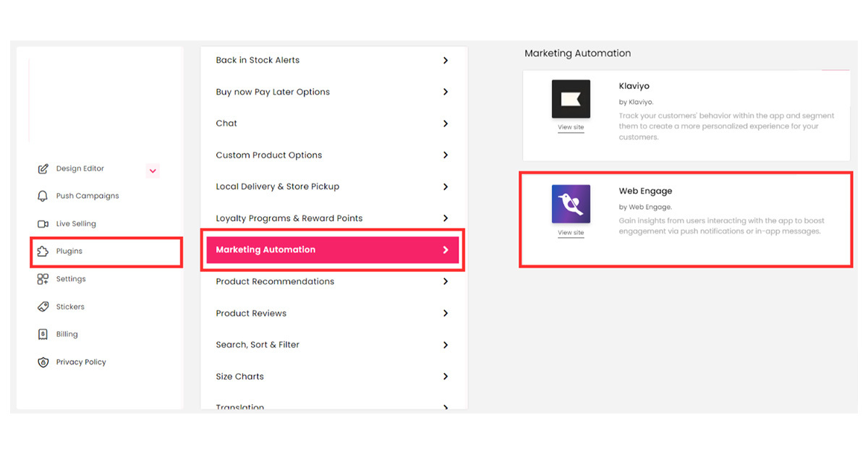Open the Web Engage bird logo

pyautogui.click(x=571, y=204)
